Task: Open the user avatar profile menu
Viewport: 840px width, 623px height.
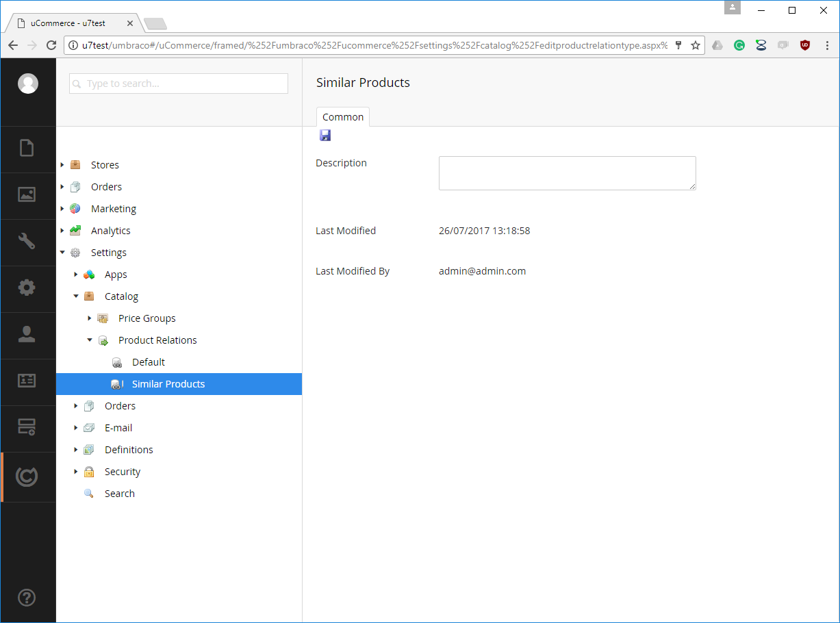Action: (28, 84)
